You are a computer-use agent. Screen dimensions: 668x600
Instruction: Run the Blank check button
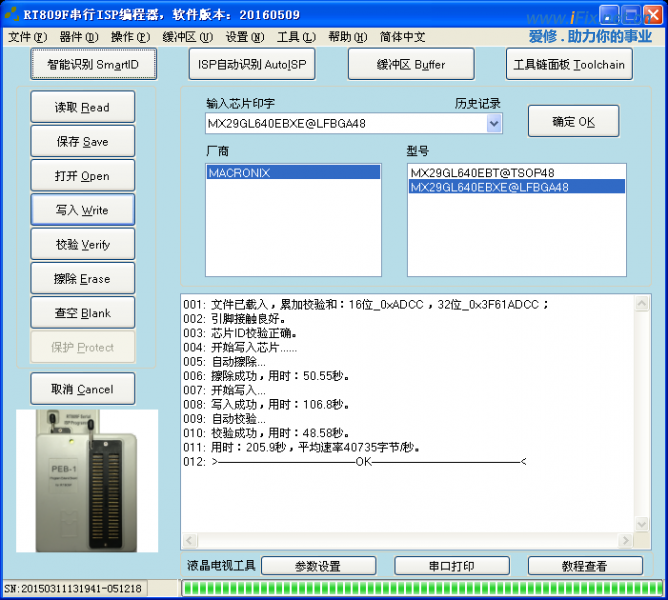click(x=82, y=313)
